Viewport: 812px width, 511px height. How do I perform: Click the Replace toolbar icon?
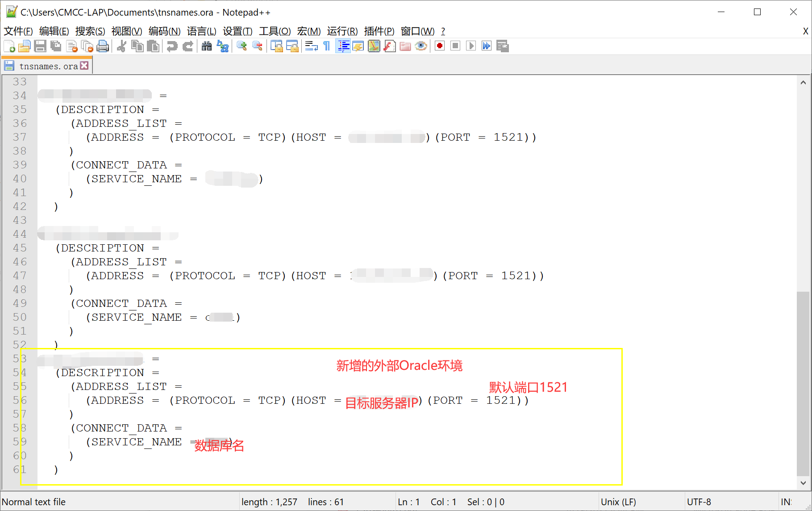click(x=223, y=46)
